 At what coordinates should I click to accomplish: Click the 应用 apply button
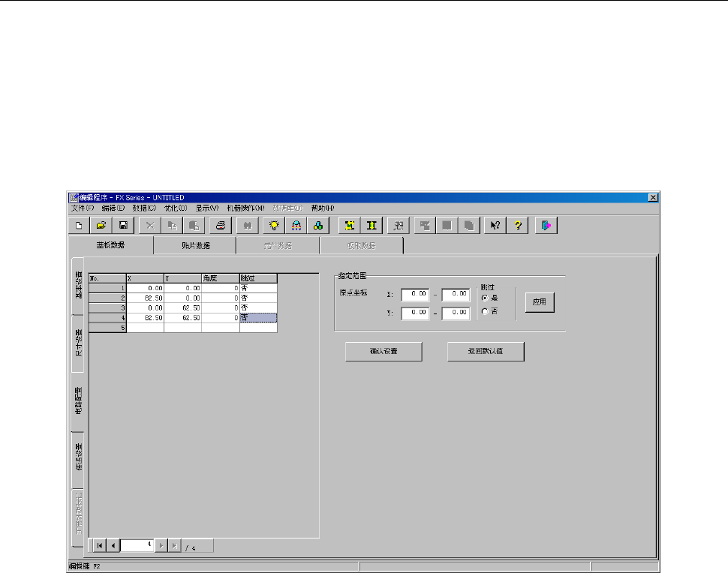coord(540,302)
